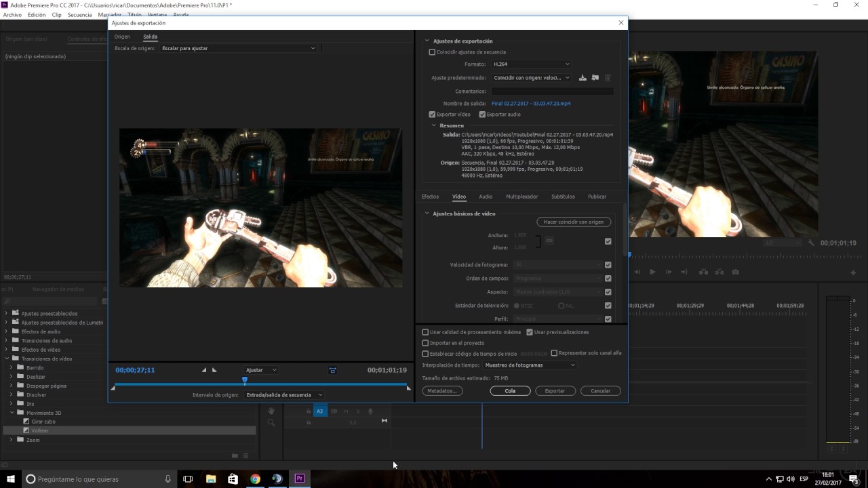Image resolution: width=868 pixels, height=488 pixels.
Task: Open Google Chrome from the taskbar
Action: pyautogui.click(x=255, y=479)
